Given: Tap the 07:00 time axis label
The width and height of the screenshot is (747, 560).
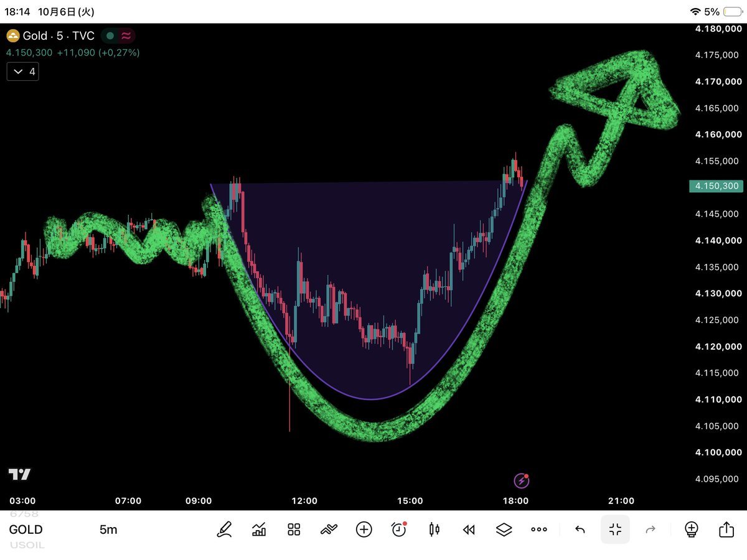Looking at the screenshot, I should tap(128, 501).
